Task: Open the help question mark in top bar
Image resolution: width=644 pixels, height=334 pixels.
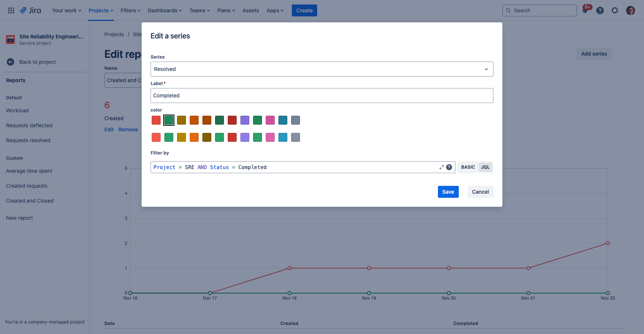Action: click(x=600, y=10)
